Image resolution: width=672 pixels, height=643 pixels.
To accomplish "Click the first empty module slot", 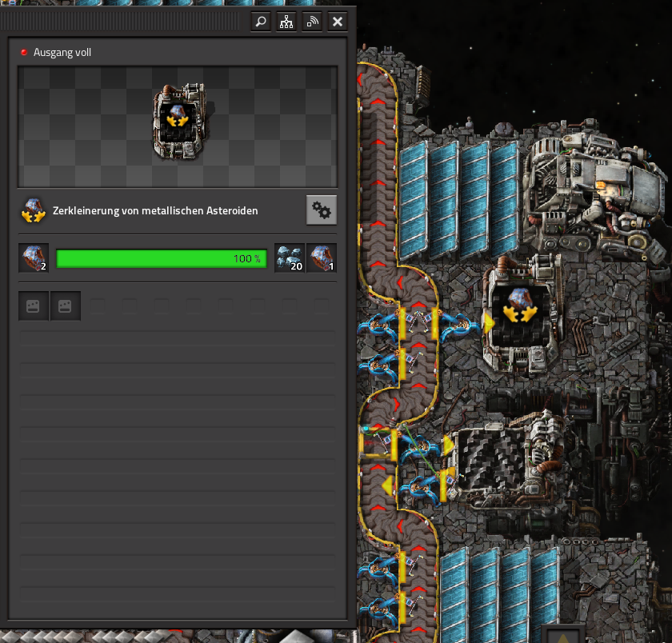I will point(34,306).
